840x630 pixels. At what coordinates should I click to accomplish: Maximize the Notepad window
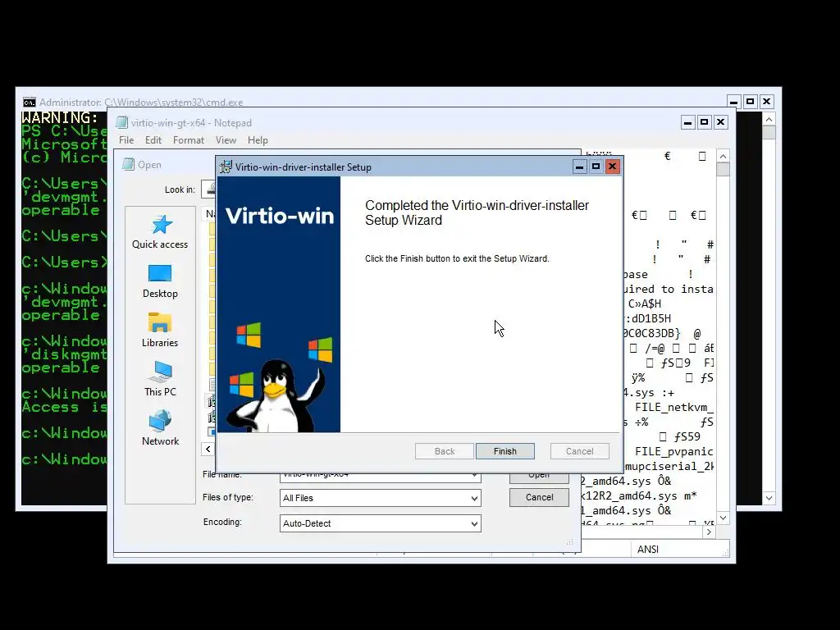click(x=704, y=122)
